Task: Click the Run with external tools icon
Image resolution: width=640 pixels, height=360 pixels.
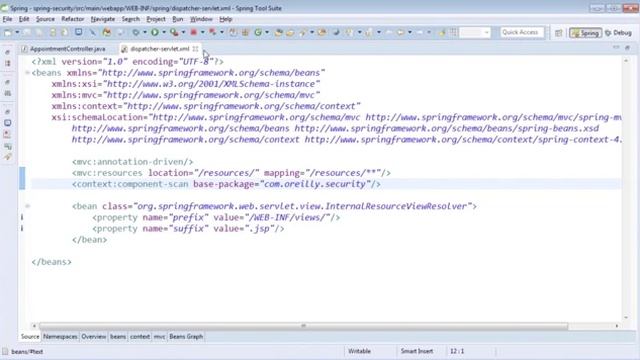Action: point(174,32)
